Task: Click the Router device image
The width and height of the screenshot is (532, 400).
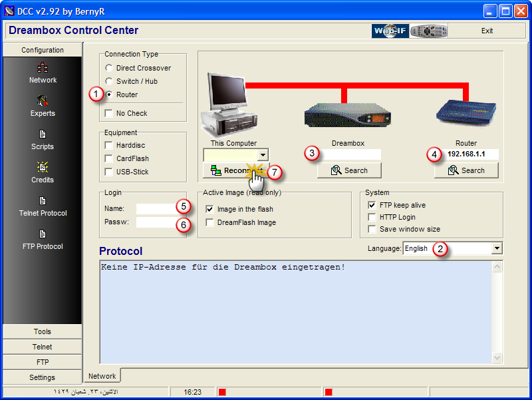Action: [466, 112]
